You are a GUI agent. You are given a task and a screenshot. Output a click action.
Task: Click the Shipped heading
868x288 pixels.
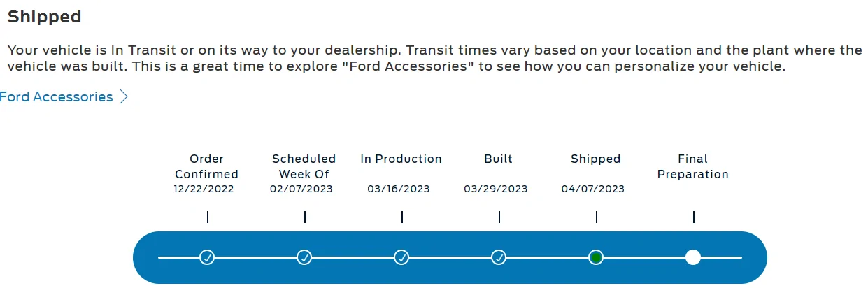tap(44, 16)
